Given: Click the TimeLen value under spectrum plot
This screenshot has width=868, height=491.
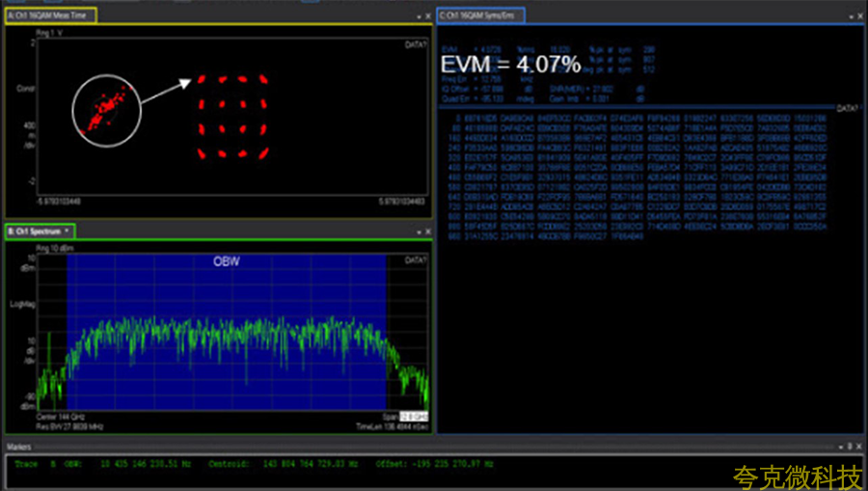Looking at the screenshot, I should tap(392, 424).
